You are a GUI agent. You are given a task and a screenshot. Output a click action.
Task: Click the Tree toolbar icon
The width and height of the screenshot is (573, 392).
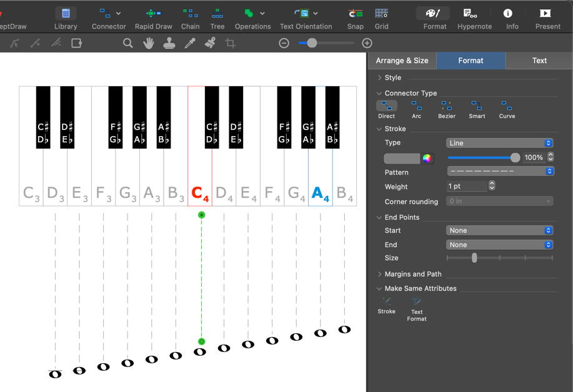tap(217, 14)
